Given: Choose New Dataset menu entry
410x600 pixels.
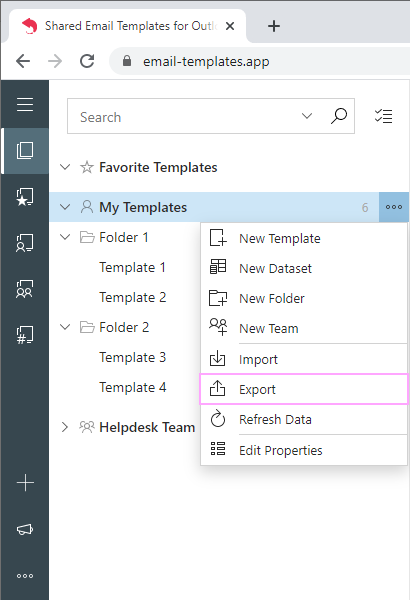Looking at the screenshot, I should [x=304, y=268].
